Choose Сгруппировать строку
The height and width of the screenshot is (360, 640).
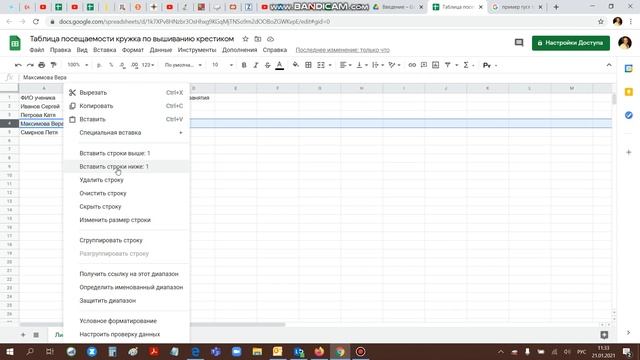point(126,240)
